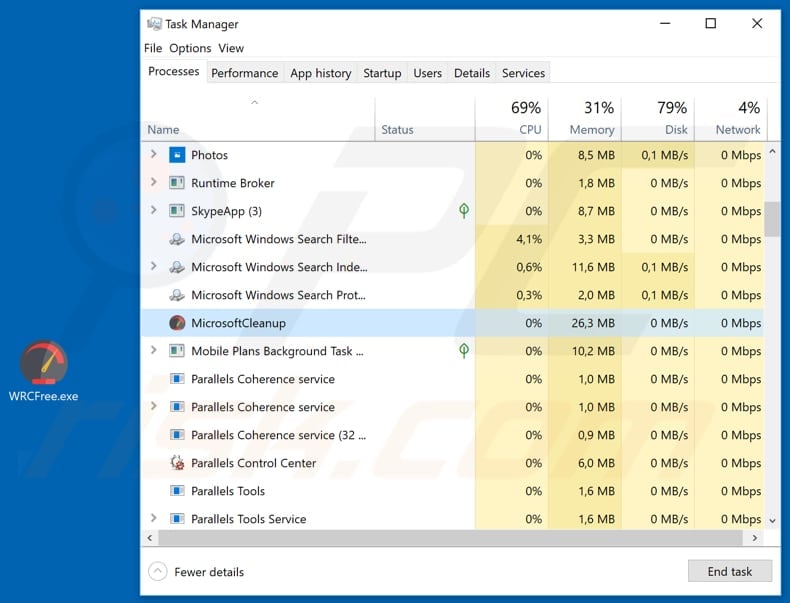Collapse view with Fewer details arrow
The height and width of the screenshot is (603, 790).
pos(158,571)
